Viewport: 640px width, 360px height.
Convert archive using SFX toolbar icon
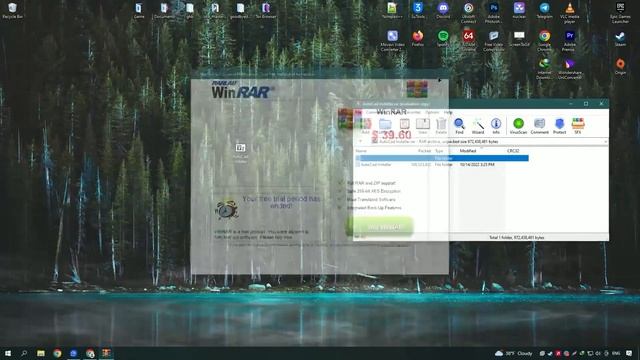coord(578,126)
